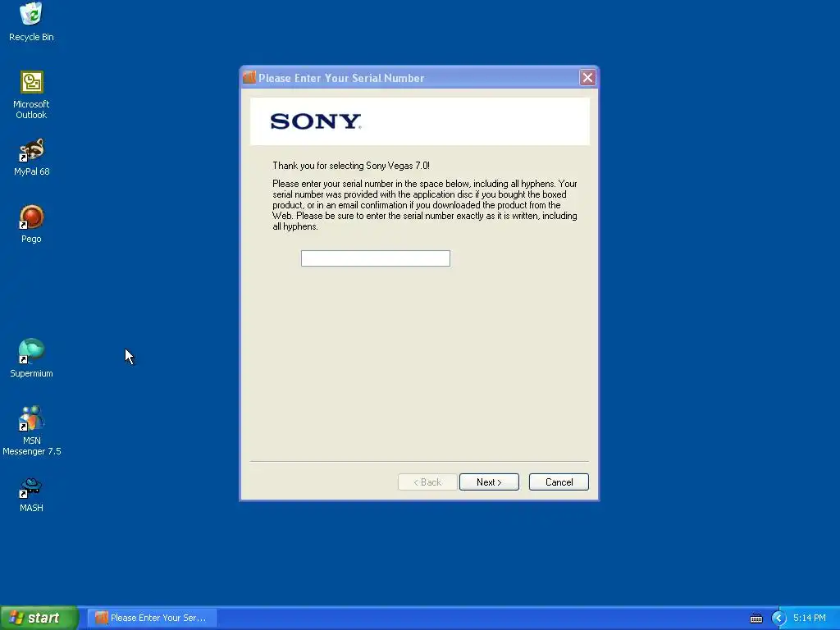This screenshot has width=840, height=630.
Task: Select the MSN Messenger 7.5 icon
Action: (32, 431)
